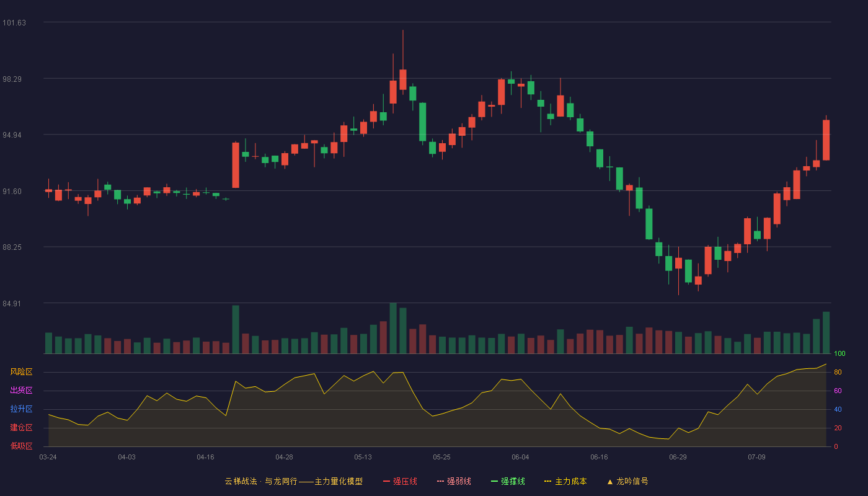Click the 低吸区 zone label
Screen dimensions: 868x496
tap(21, 446)
